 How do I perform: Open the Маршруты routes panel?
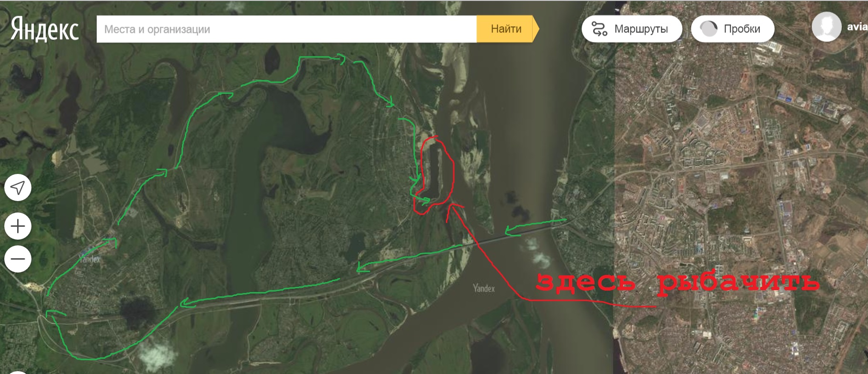[632, 29]
